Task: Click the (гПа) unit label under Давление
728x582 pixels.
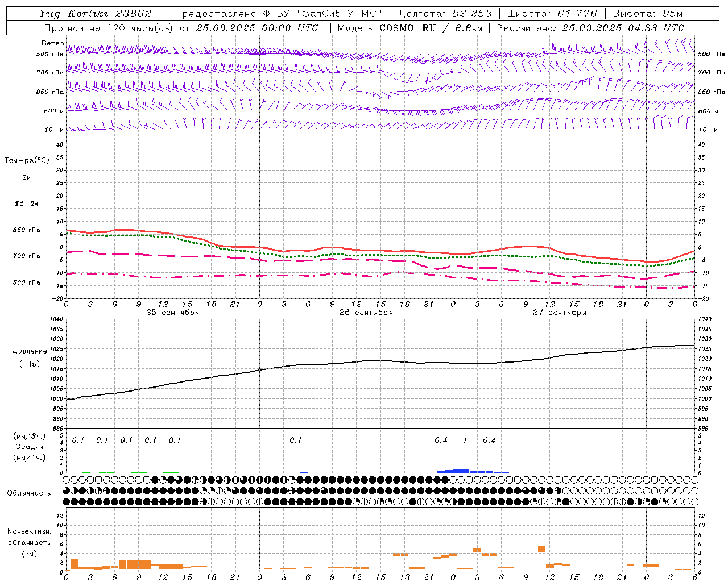Action: pyautogui.click(x=28, y=364)
